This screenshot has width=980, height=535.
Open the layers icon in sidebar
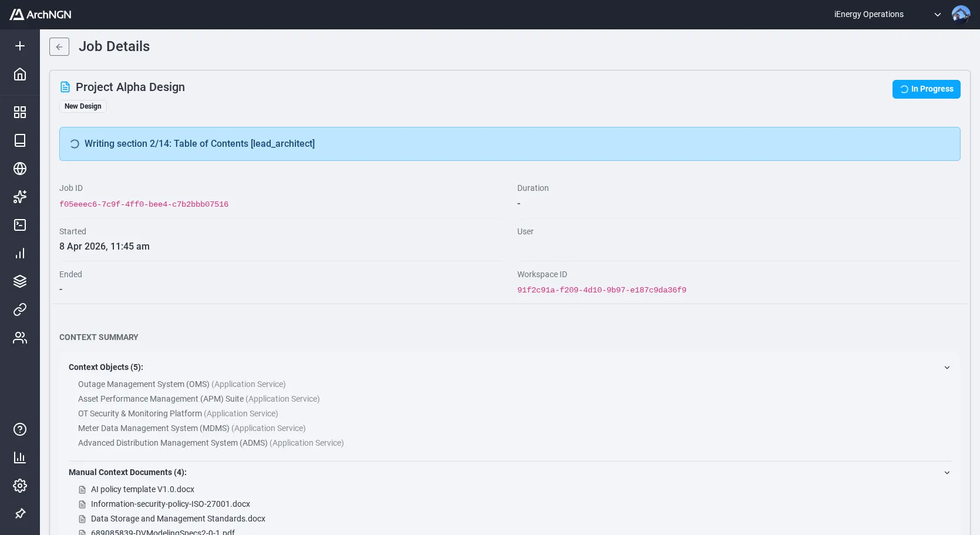[19, 281]
